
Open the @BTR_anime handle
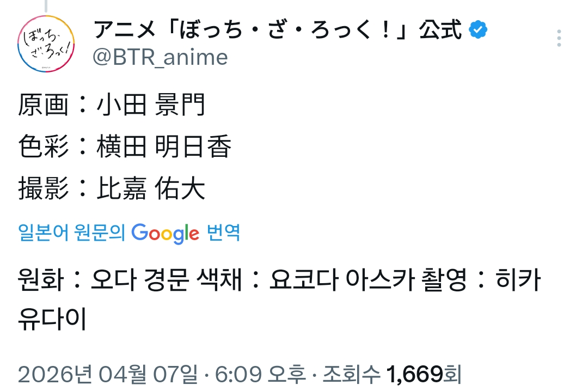coord(160,57)
